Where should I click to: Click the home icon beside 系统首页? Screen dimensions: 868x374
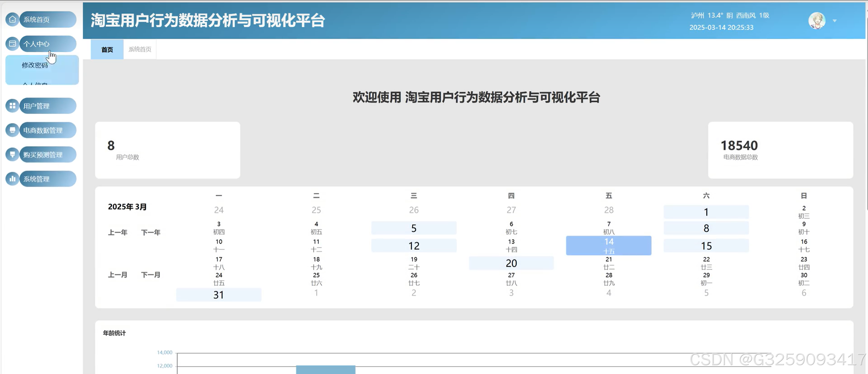[x=12, y=19]
